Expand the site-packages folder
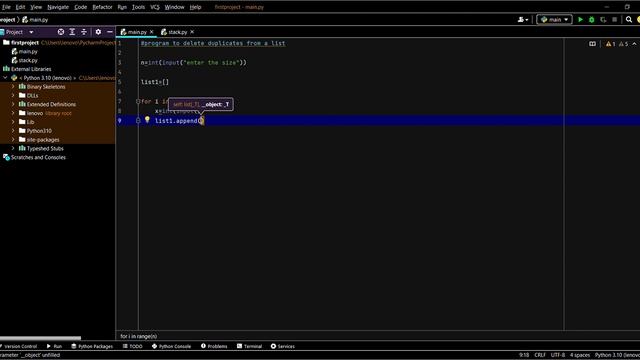 coord(13,140)
